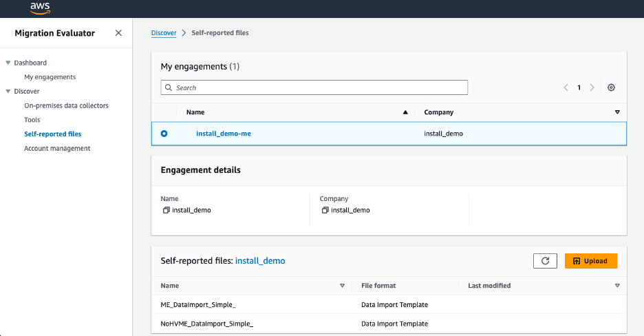Click the File format column header

coord(378,286)
